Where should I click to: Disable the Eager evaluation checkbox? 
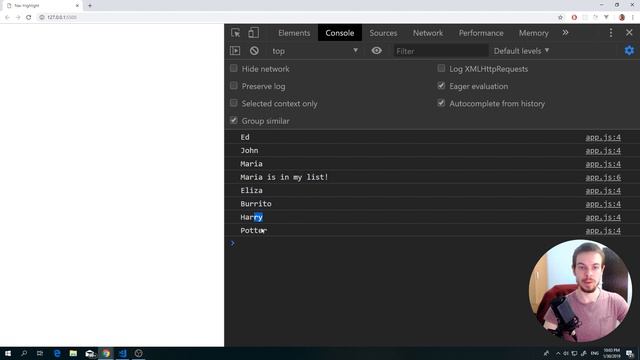tap(441, 86)
